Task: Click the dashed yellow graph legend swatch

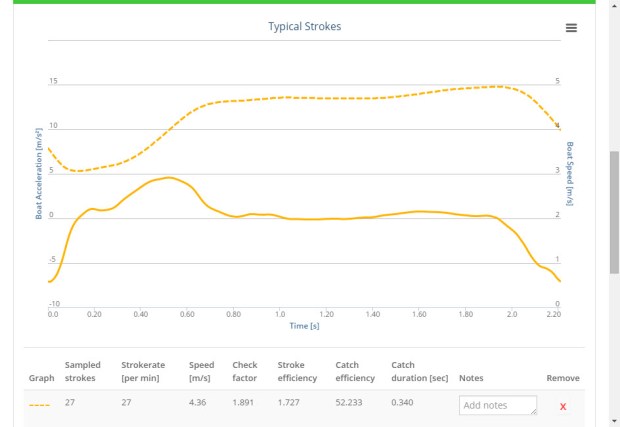Action: 40,406
